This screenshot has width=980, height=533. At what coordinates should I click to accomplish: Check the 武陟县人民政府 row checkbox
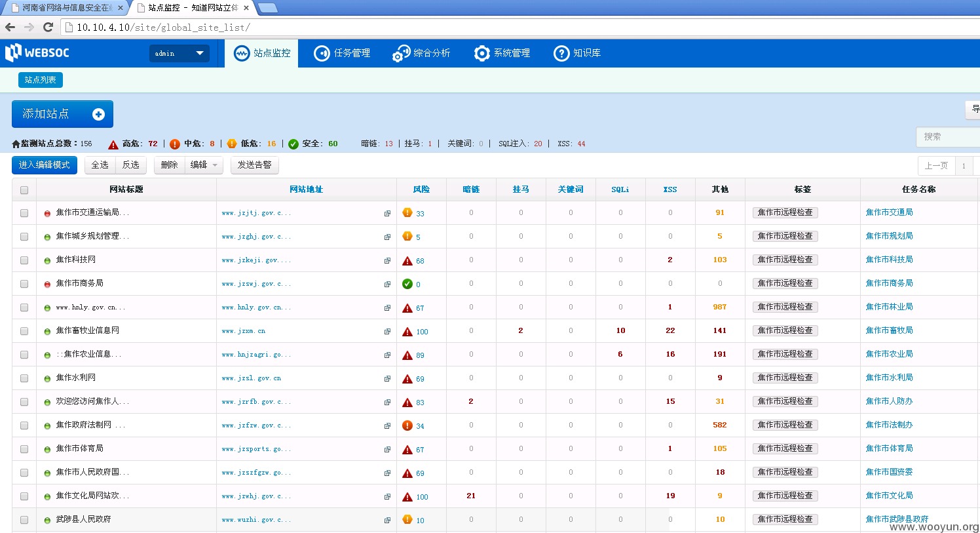coord(24,520)
